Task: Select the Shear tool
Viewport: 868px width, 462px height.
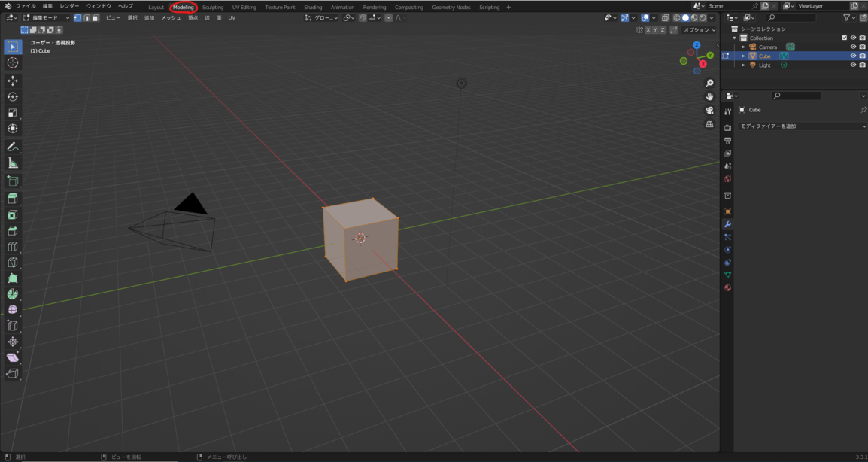Action: (x=12, y=358)
